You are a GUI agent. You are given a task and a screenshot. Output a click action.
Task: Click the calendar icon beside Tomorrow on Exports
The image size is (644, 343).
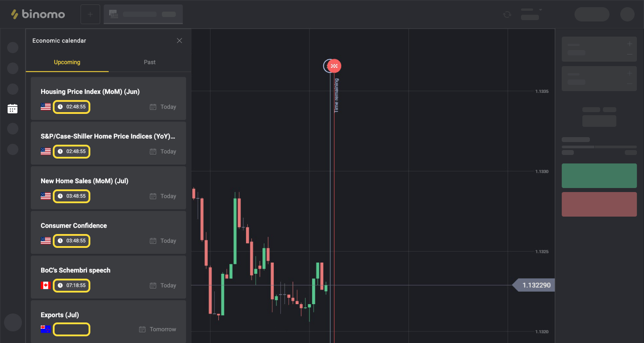coord(142,329)
